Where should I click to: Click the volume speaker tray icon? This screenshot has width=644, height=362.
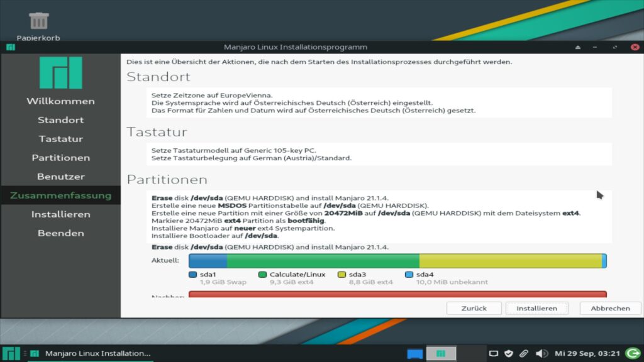541,353
